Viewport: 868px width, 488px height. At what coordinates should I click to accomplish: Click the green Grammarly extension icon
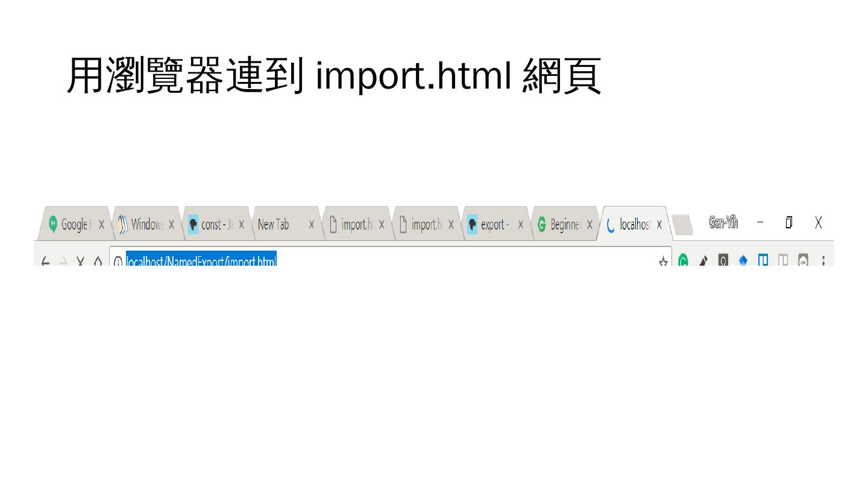684,261
